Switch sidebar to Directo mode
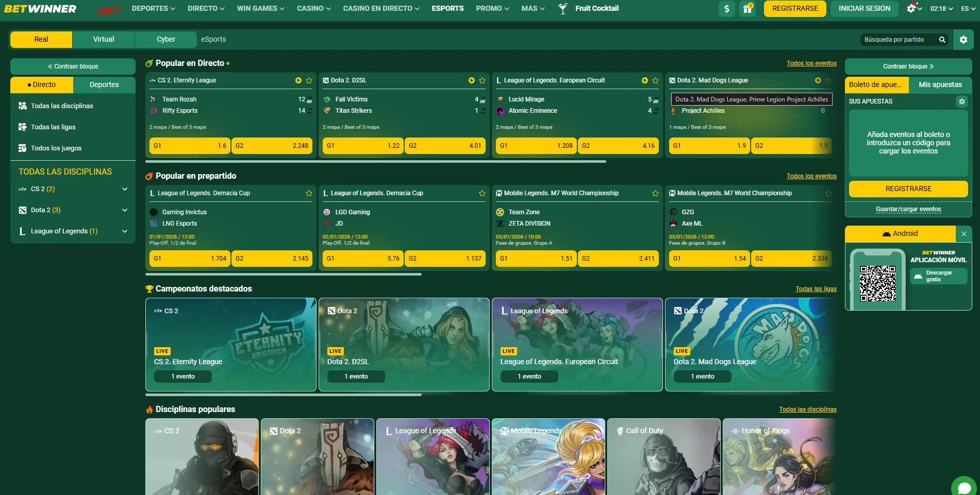 coord(42,84)
